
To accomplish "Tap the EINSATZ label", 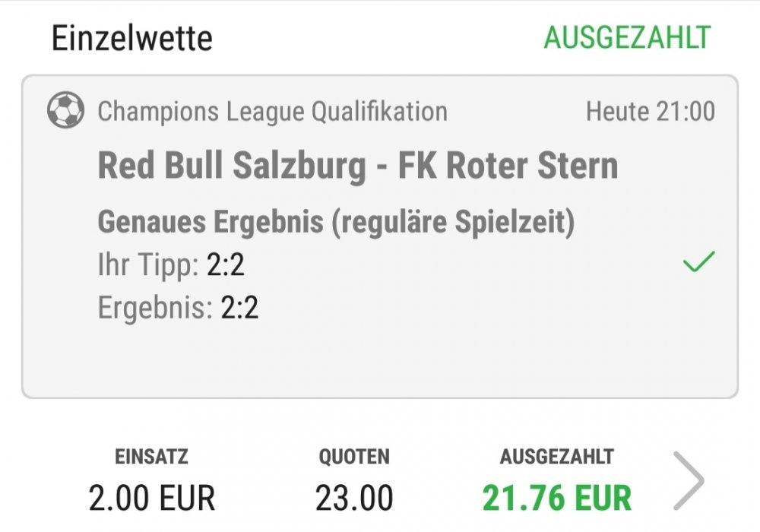I will coord(151,457).
